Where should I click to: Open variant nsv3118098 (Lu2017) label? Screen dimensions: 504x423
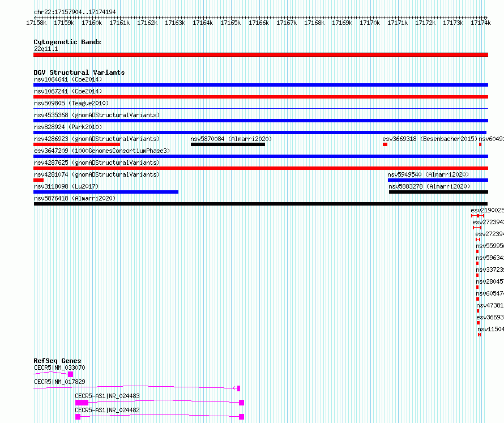tap(66, 186)
